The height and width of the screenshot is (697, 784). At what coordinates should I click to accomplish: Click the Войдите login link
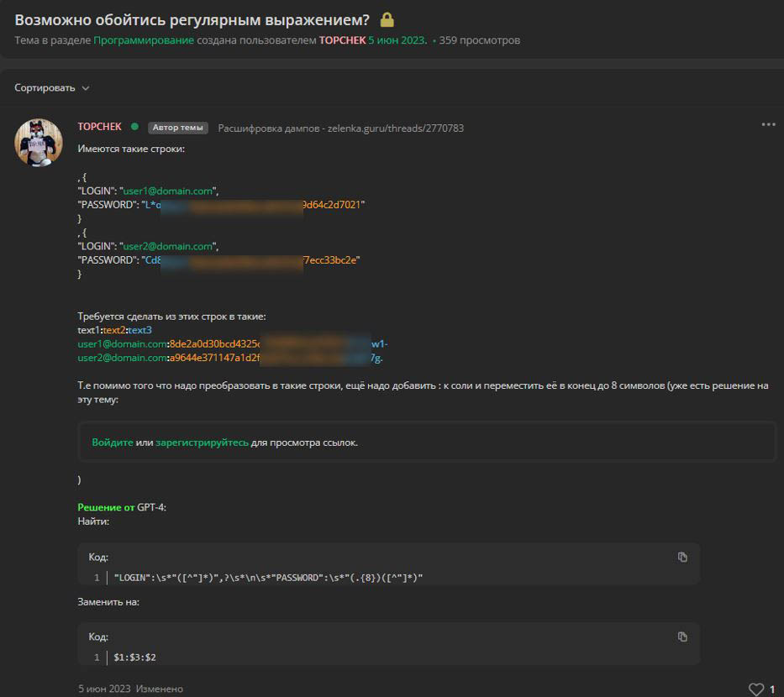113,443
